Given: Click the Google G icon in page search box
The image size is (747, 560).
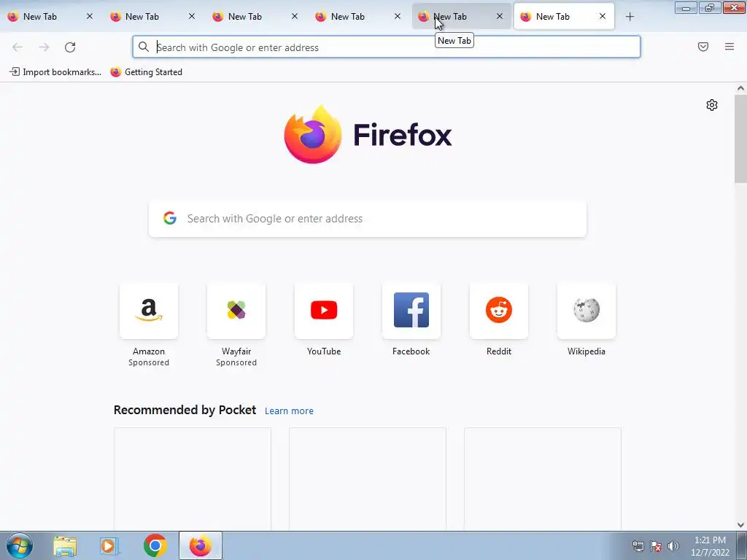Looking at the screenshot, I should click(170, 218).
